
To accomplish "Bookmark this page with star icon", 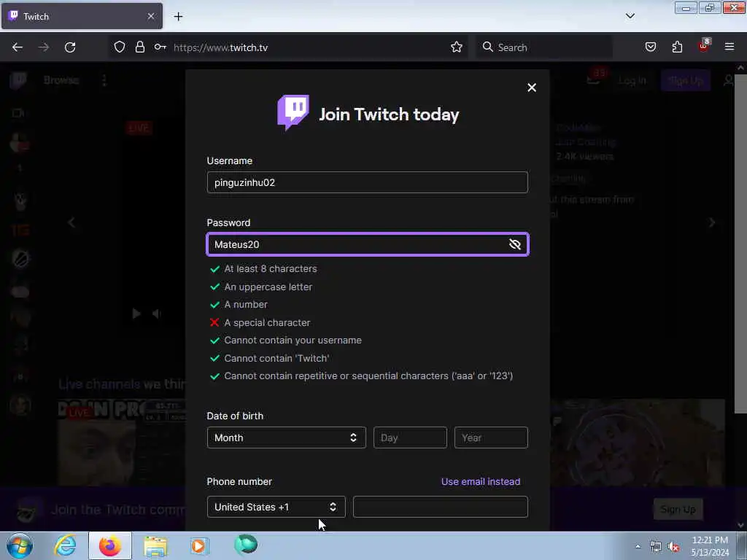I will click(457, 47).
